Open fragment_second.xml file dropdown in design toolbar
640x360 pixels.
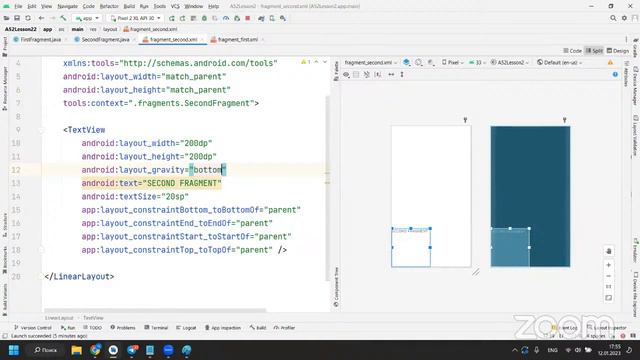[x=371, y=62]
